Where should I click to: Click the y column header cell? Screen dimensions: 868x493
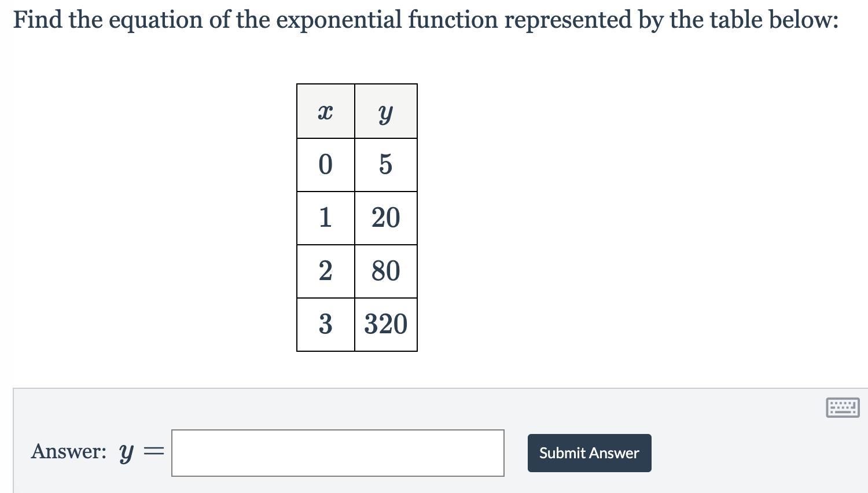386,111
